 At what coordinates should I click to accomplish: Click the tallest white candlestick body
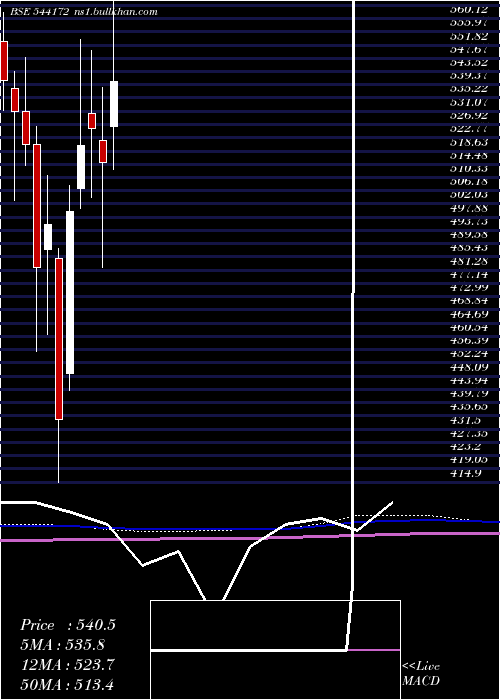(x=70, y=292)
